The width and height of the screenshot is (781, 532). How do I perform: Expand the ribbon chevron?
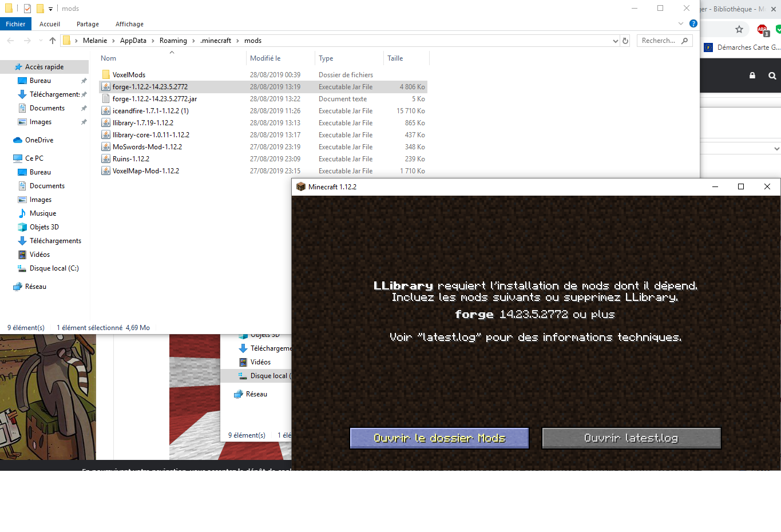click(x=681, y=23)
